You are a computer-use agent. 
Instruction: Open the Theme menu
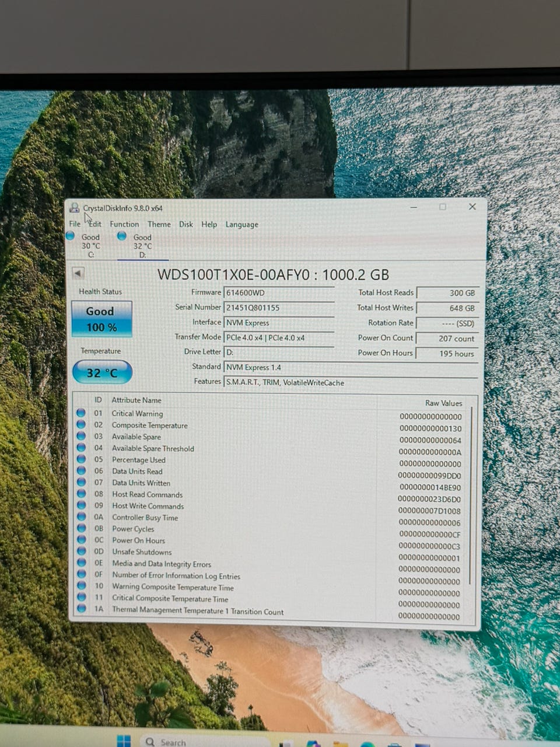point(159,224)
